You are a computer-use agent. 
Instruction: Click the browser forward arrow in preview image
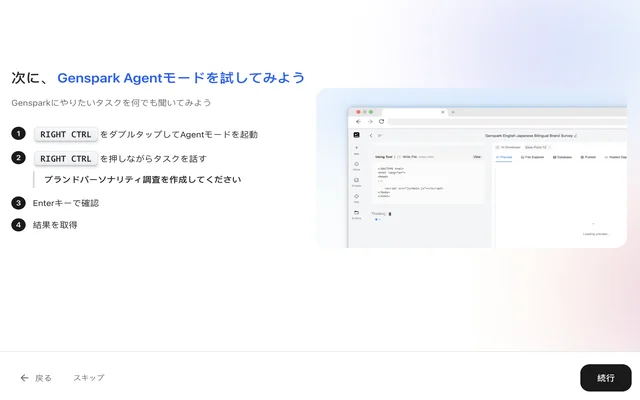pos(370,122)
